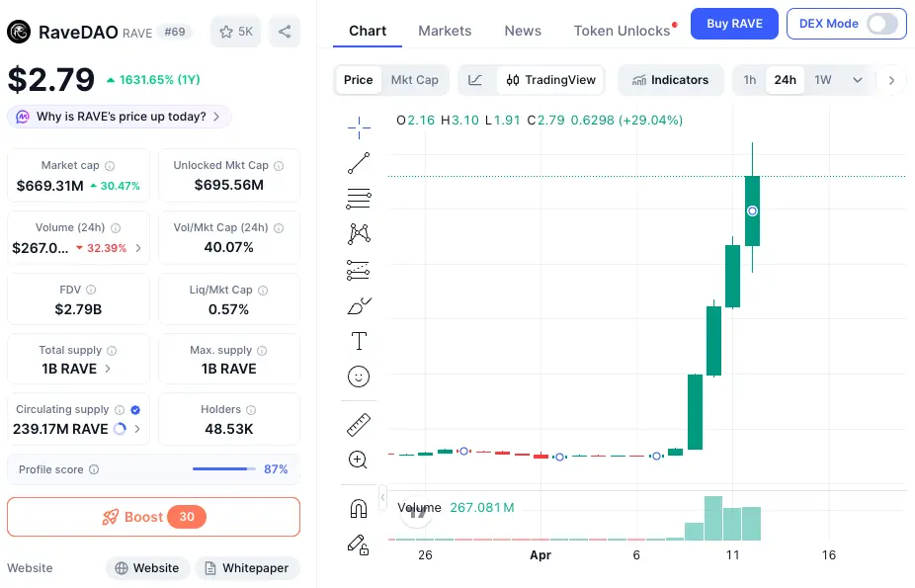Expand the time interval dropdown chevron
The width and height of the screenshot is (915, 588).
pos(857,80)
